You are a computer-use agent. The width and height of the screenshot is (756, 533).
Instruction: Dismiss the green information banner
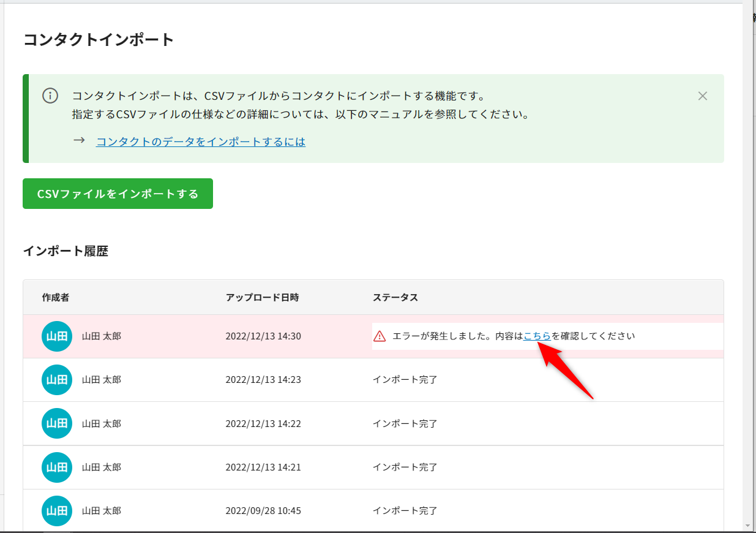click(703, 96)
